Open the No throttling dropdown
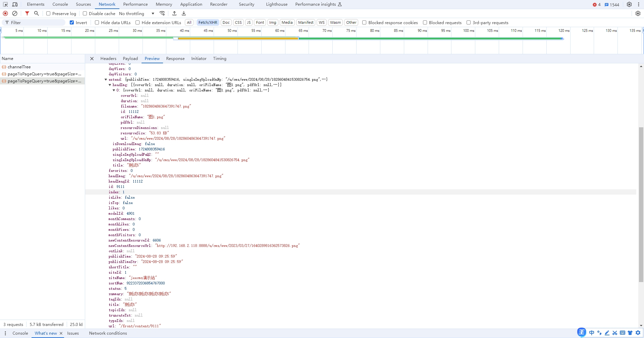 (137, 14)
